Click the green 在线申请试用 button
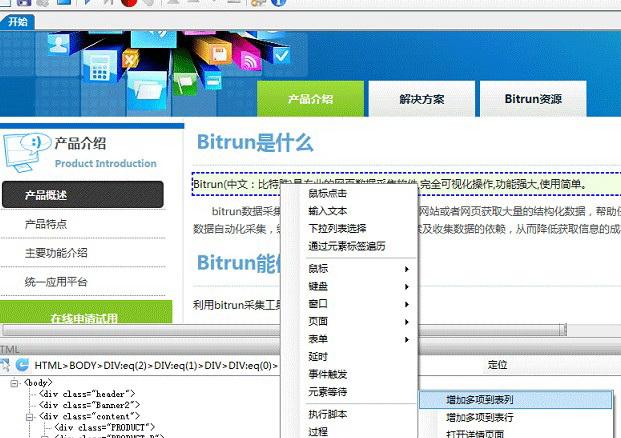This screenshot has width=621, height=438. pos(86,312)
